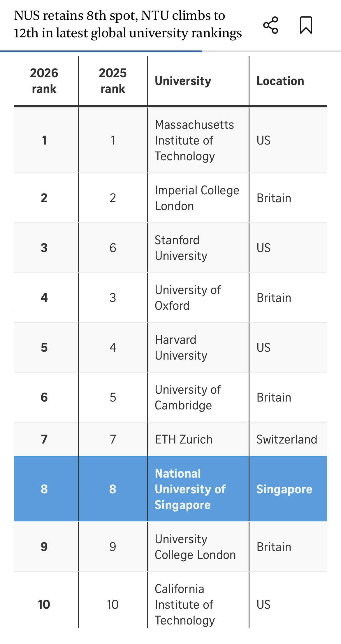Select the reading progress bar
341x644 pixels.
170,51
